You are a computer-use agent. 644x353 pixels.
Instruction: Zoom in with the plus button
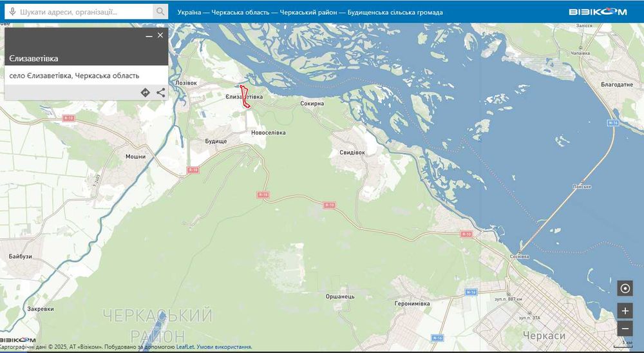pyautogui.click(x=625, y=311)
